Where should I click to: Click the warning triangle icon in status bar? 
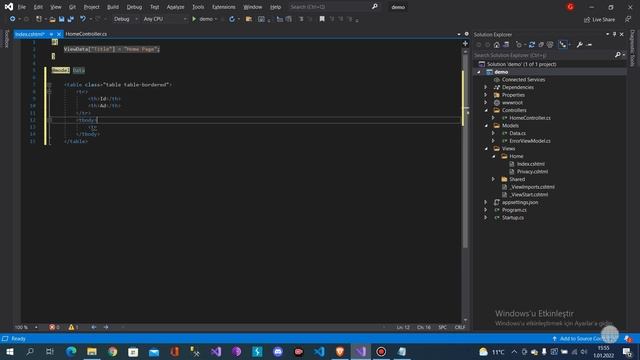pyautogui.click(x=71, y=327)
